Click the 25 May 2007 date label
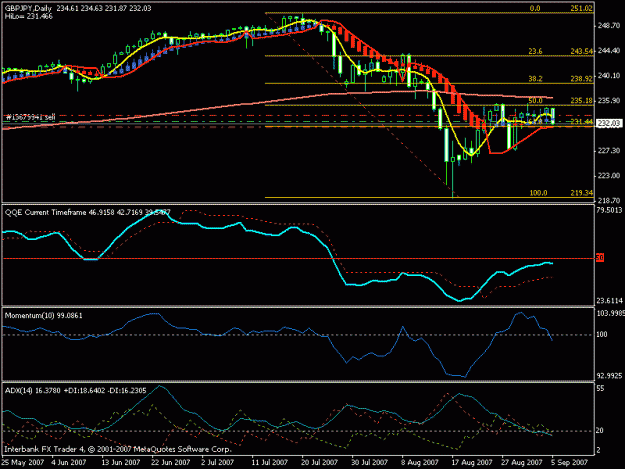 (x=22, y=463)
